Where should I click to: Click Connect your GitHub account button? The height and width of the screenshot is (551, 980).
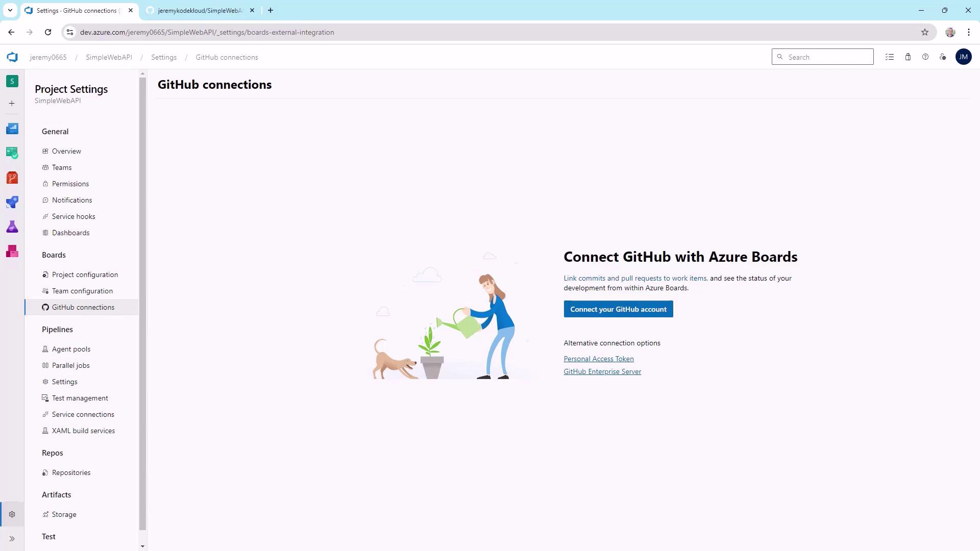(x=618, y=309)
